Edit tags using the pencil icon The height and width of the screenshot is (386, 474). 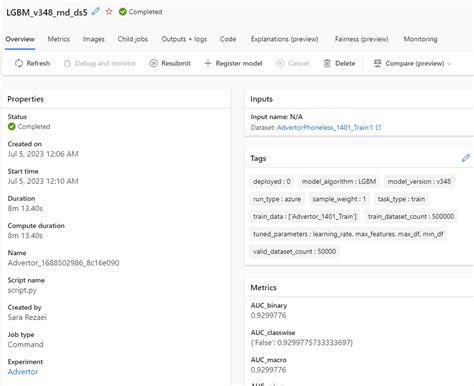466,158
